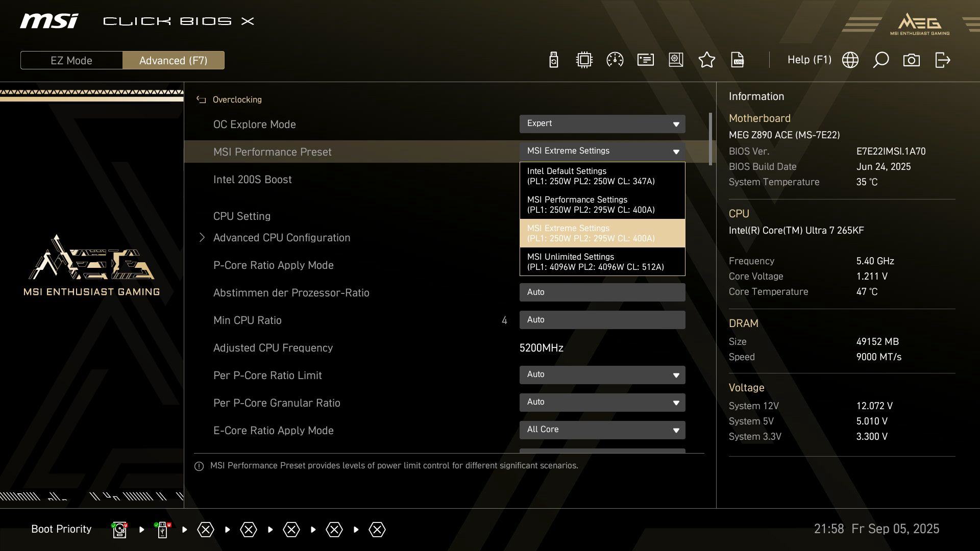Click the Favorites star icon
The height and width of the screenshot is (551, 980).
pos(706,60)
